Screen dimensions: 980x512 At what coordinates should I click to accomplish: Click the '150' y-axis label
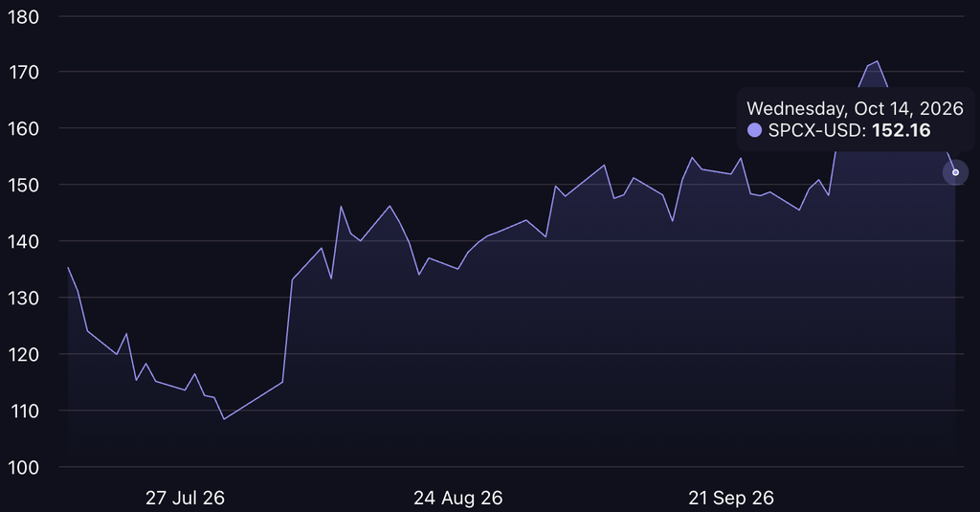click(24, 185)
